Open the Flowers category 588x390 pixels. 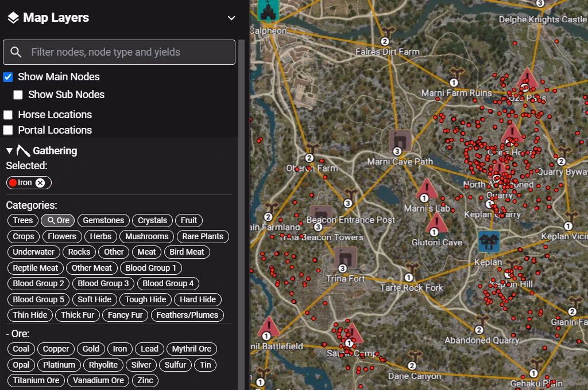(x=62, y=236)
